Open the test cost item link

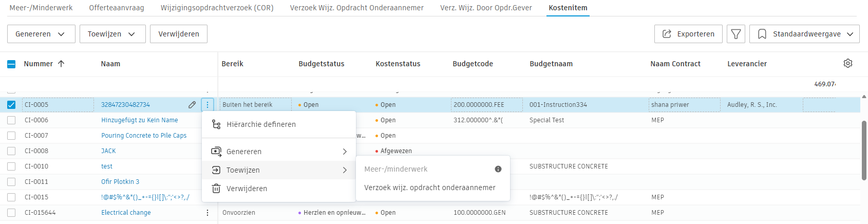107,166
